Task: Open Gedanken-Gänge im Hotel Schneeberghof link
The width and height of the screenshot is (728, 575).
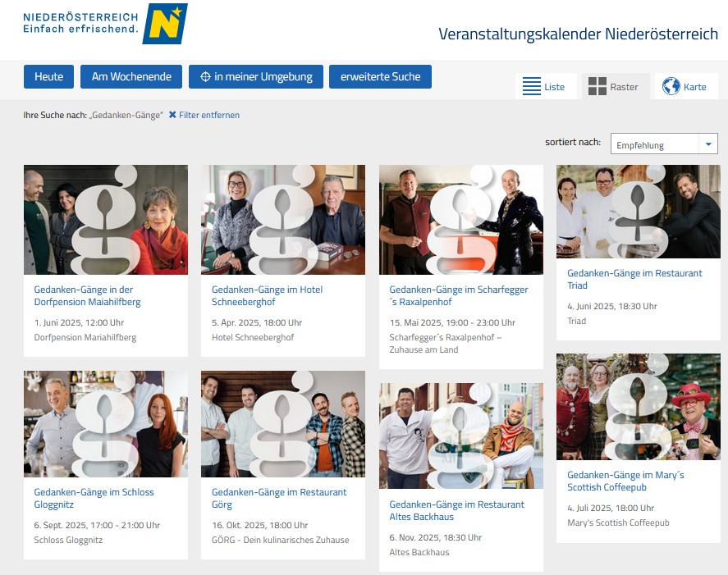Action: point(267,295)
